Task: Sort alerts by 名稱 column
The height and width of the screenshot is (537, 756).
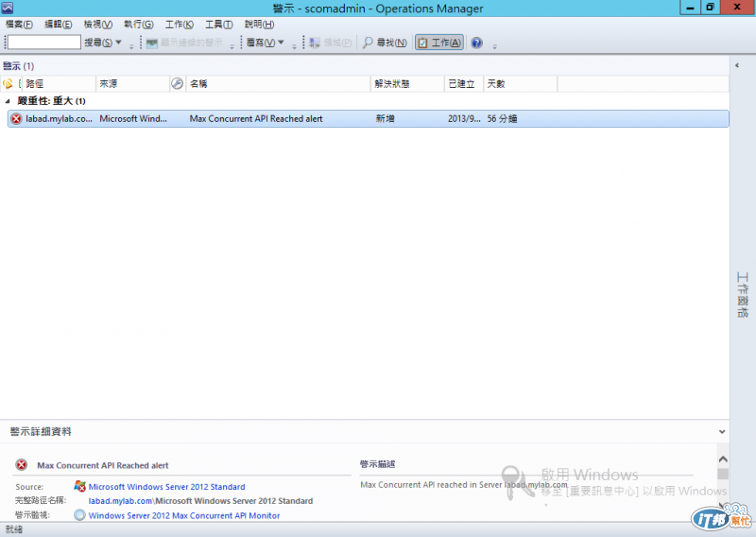Action: 278,84
